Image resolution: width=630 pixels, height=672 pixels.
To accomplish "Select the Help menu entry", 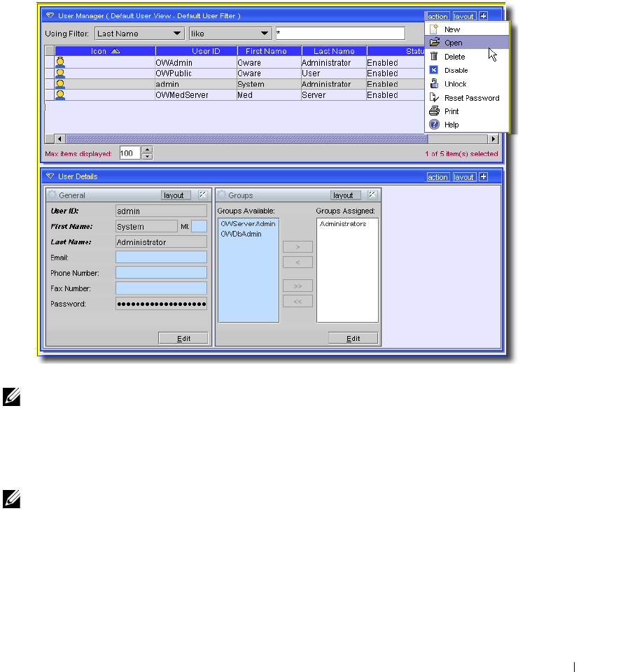I will click(x=467, y=125).
